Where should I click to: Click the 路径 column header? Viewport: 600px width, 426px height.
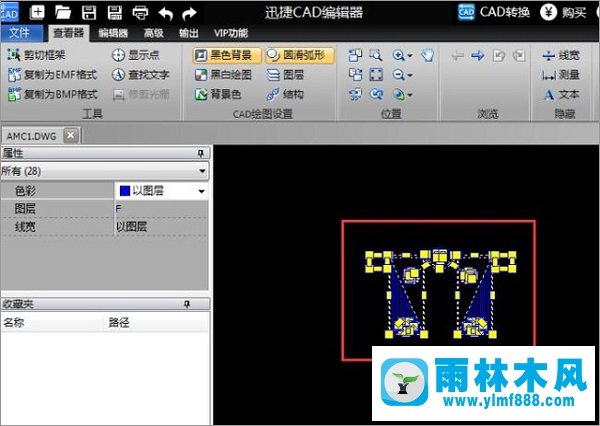[x=157, y=322]
